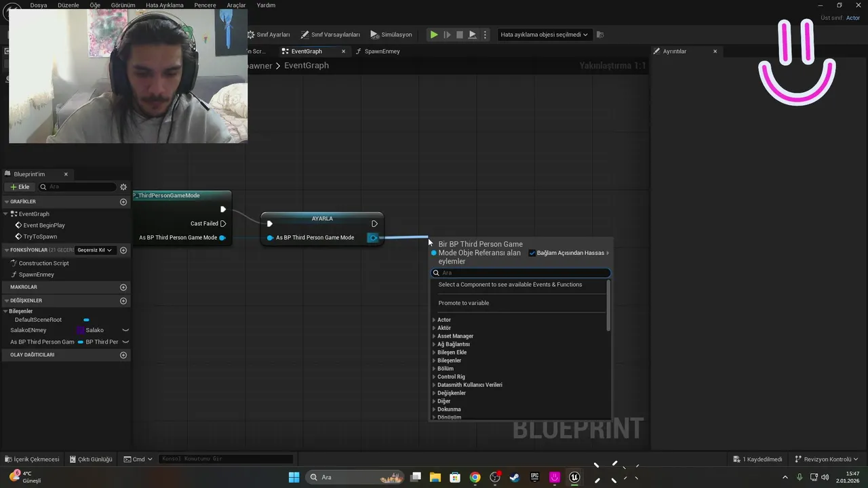Click the AYARLA node output object pin
The width and height of the screenshot is (868, 488).
(x=373, y=238)
